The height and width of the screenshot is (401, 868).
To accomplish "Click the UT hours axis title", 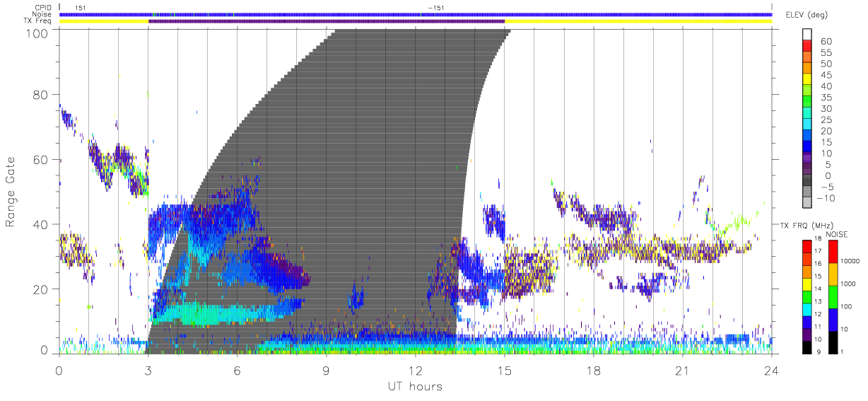I will coord(414,386).
